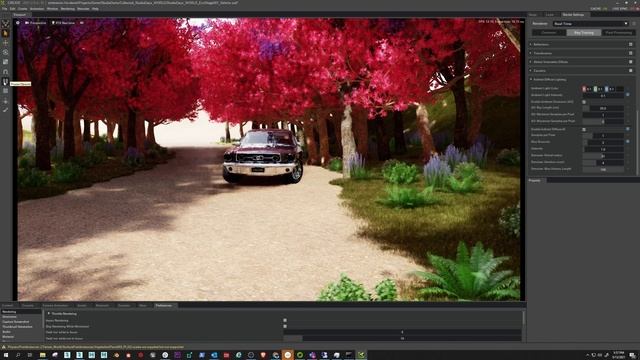Screen dimensions: 640x360
Task: Click the highlighted orange tool in left toolbar
Action: click(x=5, y=33)
